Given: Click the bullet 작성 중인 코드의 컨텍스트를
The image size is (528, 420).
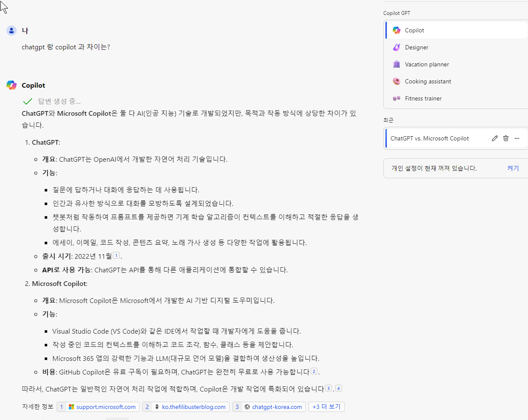Looking at the screenshot, I should pyautogui.click(x=173, y=345).
